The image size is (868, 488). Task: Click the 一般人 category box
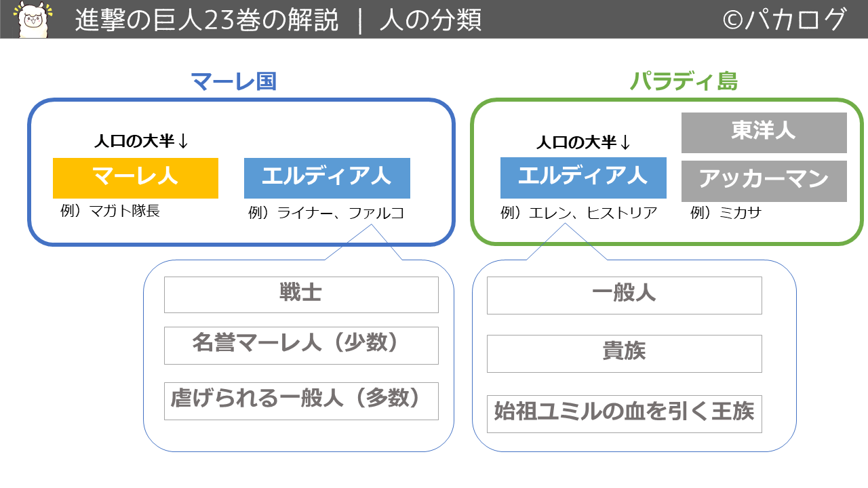click(x=625, y=295)
